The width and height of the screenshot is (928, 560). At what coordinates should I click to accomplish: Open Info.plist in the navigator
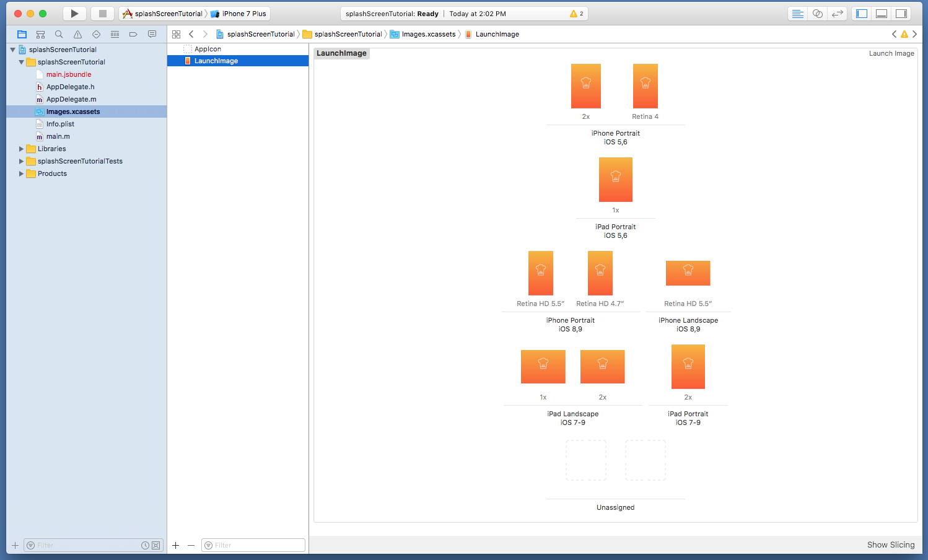pyautogui.click(x=60, y=124)
